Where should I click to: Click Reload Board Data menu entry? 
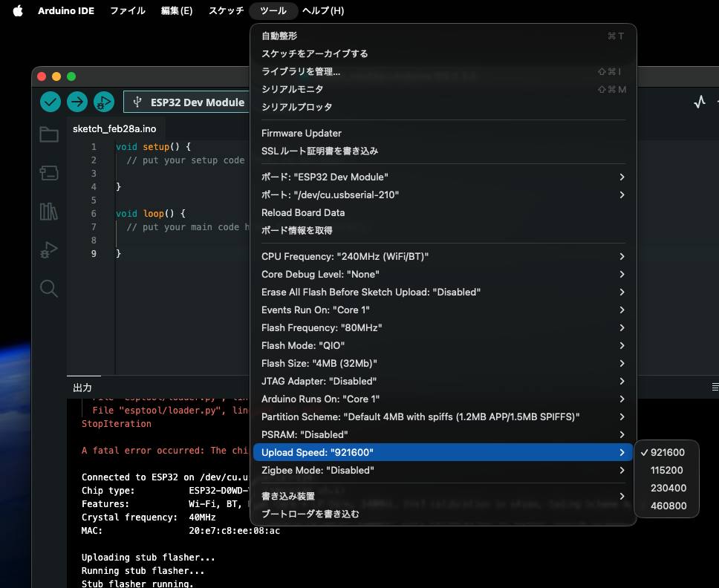303,212
